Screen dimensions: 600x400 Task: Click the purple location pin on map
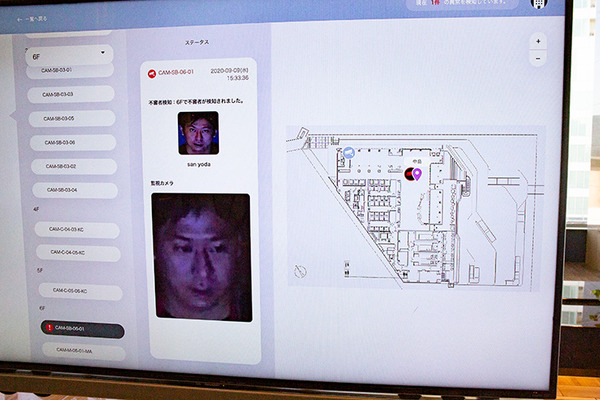(417, 174)
